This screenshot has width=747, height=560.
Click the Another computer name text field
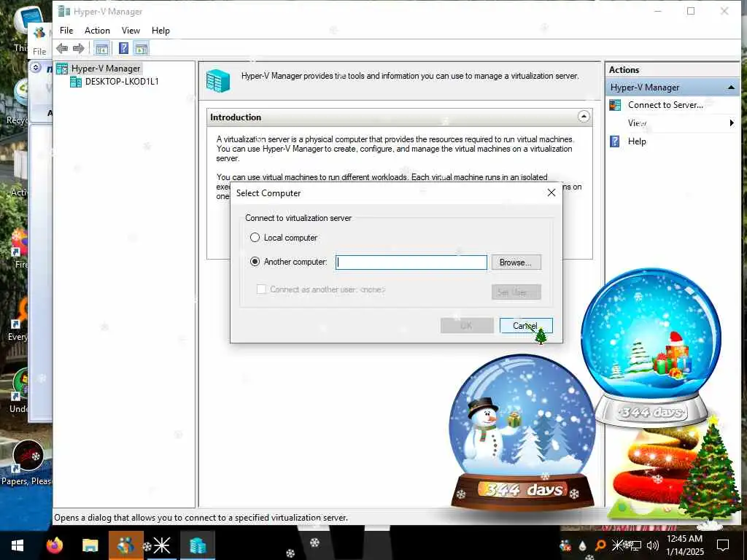point(411,262)
